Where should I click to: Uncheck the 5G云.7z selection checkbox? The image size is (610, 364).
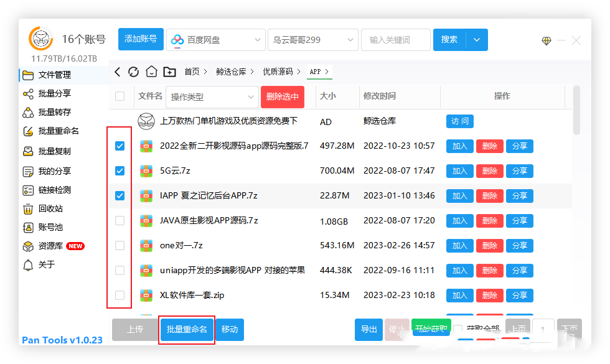119,171
